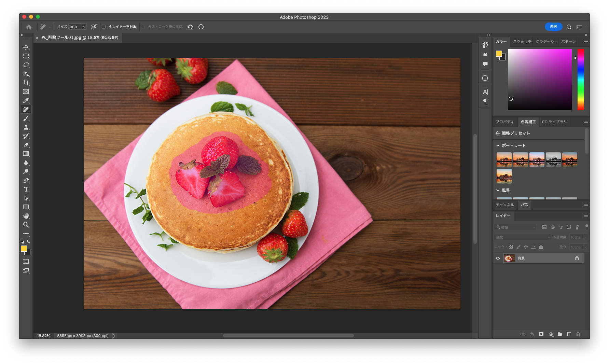Screen dimensions: 609x364
Task: Select the Lasso tool
Action: pyautogui.click(x=26, y=65)
